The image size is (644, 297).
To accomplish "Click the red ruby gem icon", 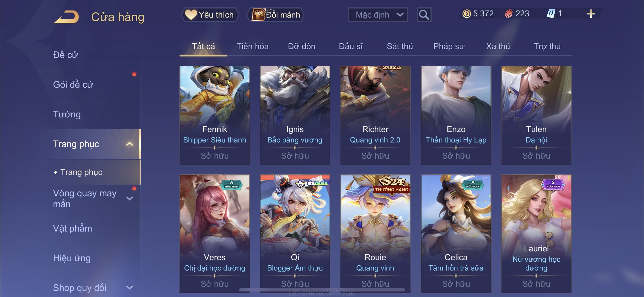I will pyautogui.click(x=509, y=14).
